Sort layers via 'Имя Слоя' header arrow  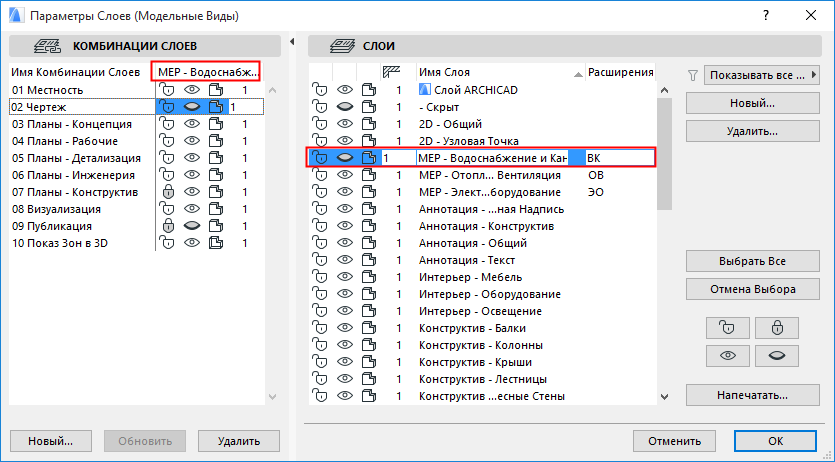578,74
